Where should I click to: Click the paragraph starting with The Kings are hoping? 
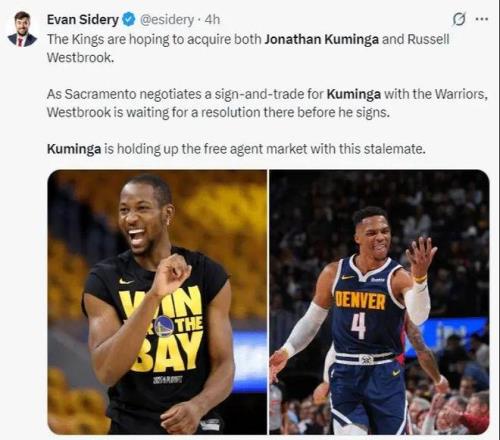pos(248,48)
